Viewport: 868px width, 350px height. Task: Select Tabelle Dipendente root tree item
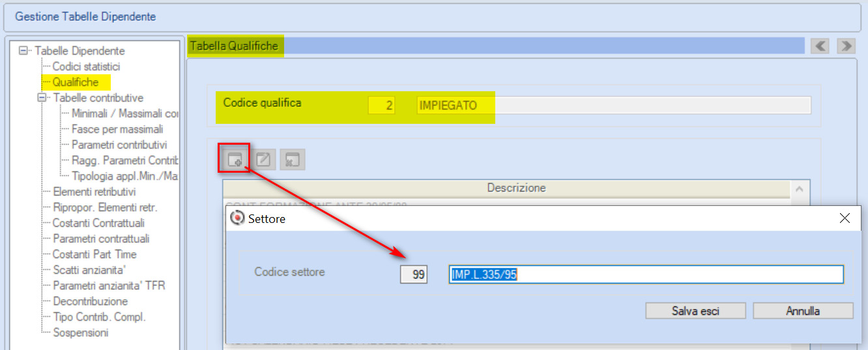[x=80, y=51]
